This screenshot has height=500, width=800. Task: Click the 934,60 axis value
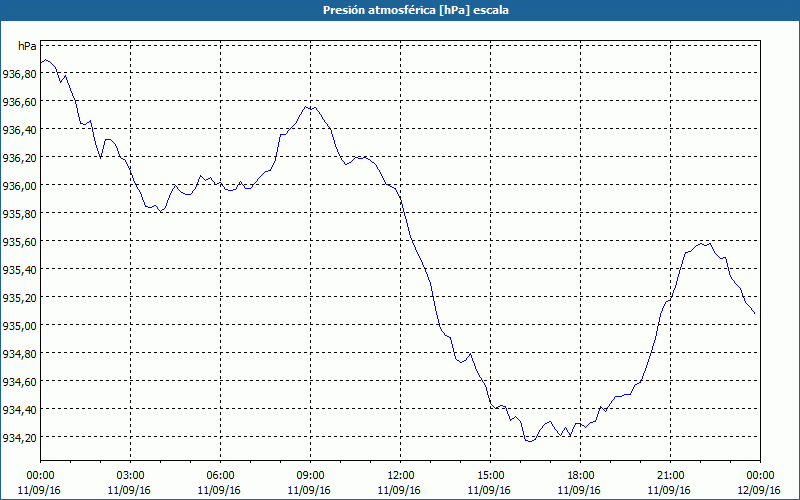coord(19,382)
